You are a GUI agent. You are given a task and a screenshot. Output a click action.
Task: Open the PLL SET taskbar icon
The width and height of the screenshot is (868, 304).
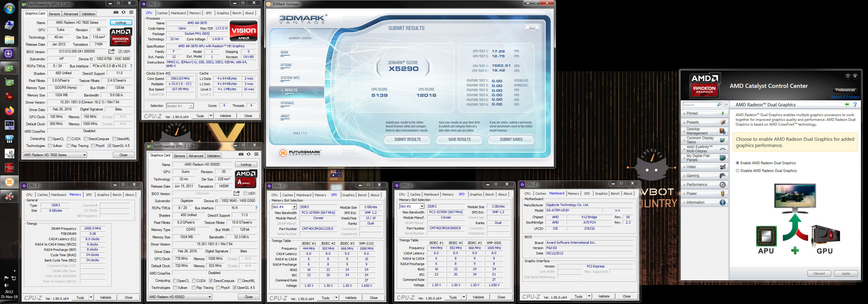click(x=10, y=125)
